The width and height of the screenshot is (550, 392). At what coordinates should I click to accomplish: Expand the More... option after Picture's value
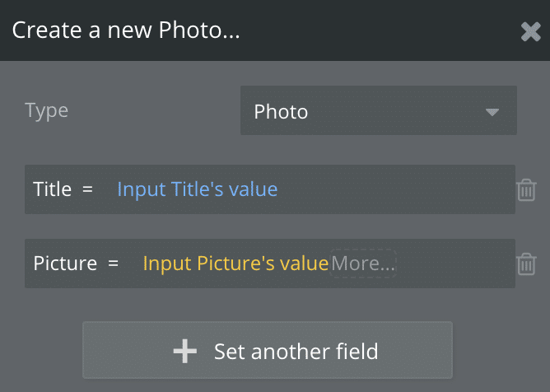coord(363,264)
